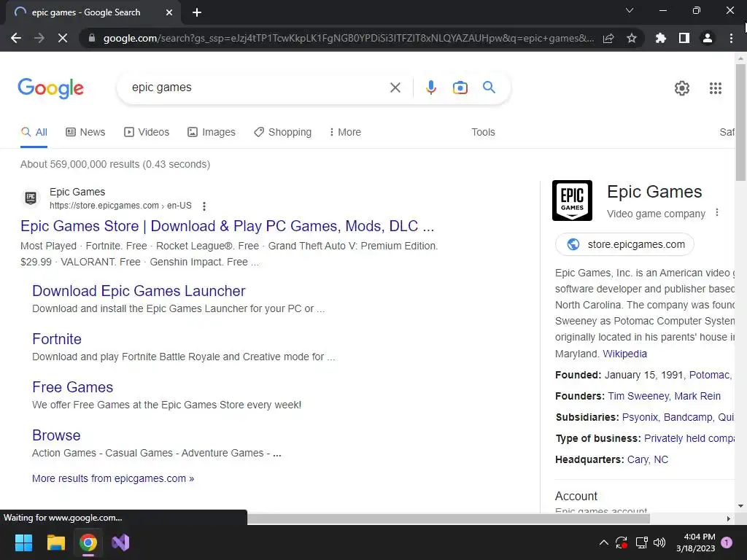The image size is (747, 560).
Task: Click the display network tray icon
Action: click(x=641, y=542)
